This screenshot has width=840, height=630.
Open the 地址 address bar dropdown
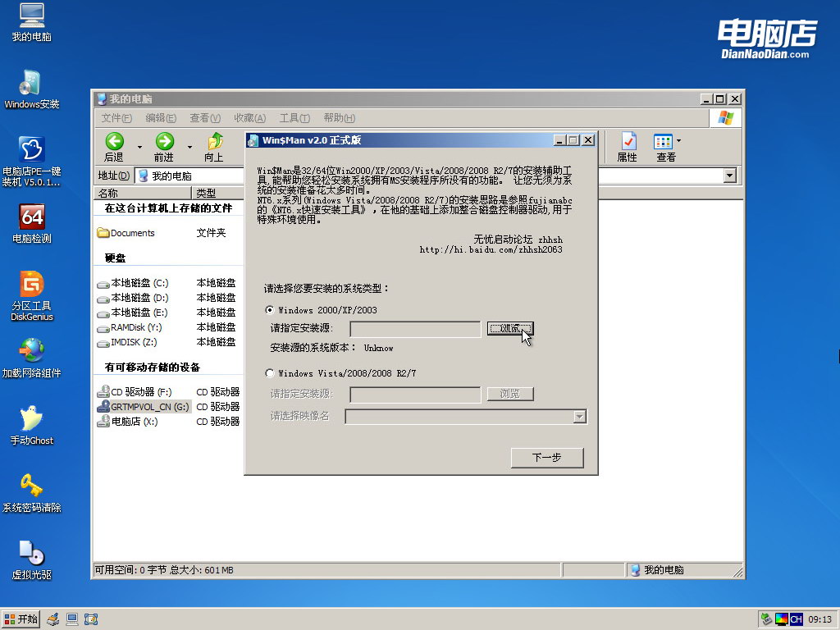pyautogui.click(x=728, y=175)
